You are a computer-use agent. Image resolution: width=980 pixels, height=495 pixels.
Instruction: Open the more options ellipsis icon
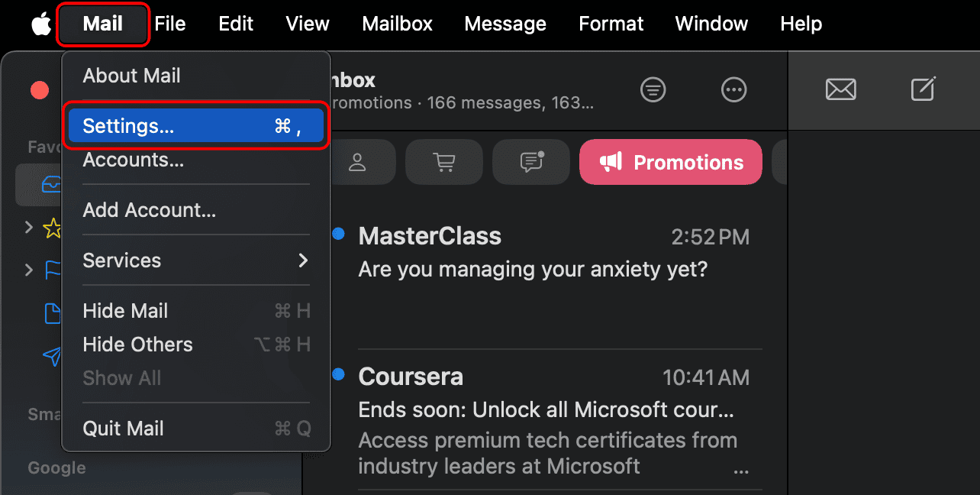coord(733,90)
